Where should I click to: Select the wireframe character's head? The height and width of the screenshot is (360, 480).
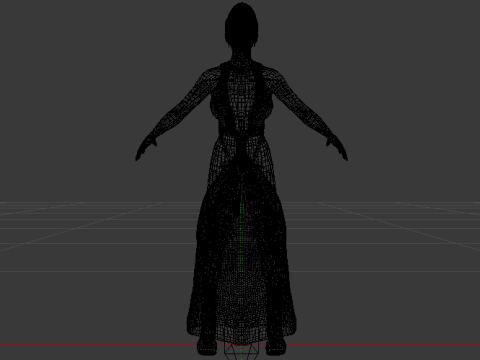(x=242, y=26)
